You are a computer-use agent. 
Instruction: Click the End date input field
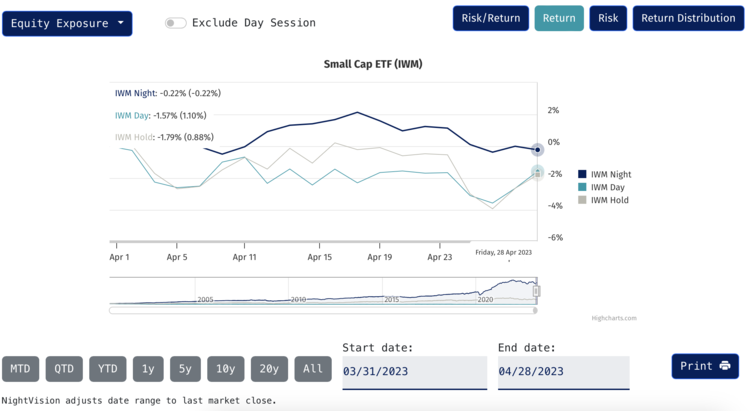pyautogui.click(x=563, y=372)
